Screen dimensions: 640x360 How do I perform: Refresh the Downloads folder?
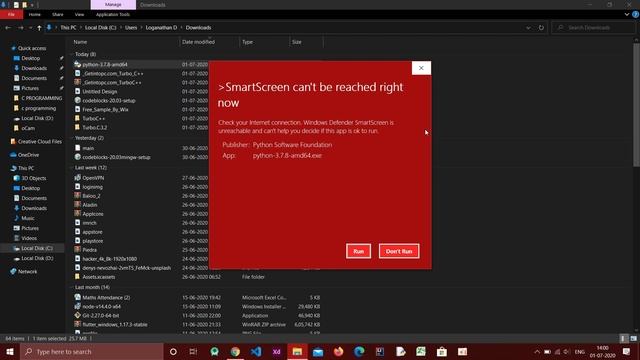coord(541,28)
